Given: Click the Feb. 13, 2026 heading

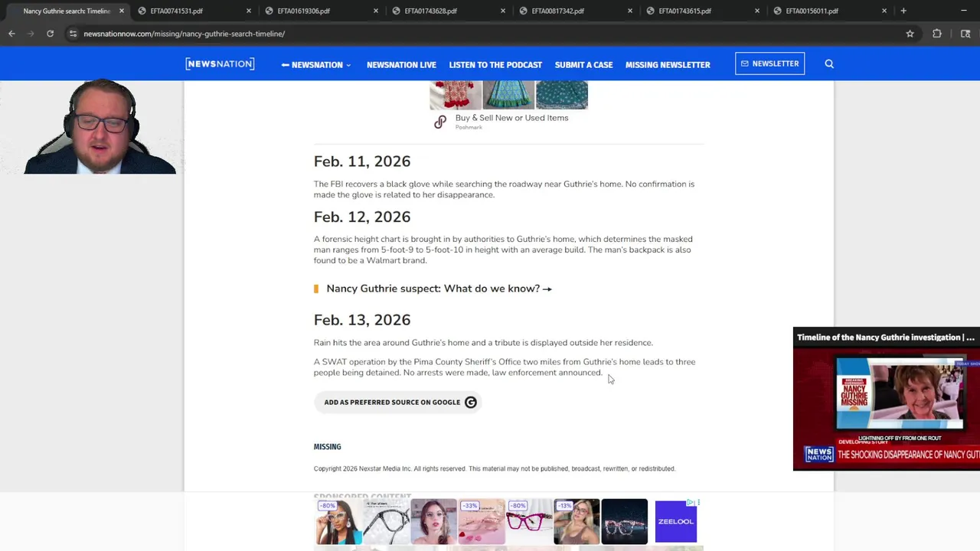Looking at the screenshot, I should pyautogui.click(x=362, y=320).
